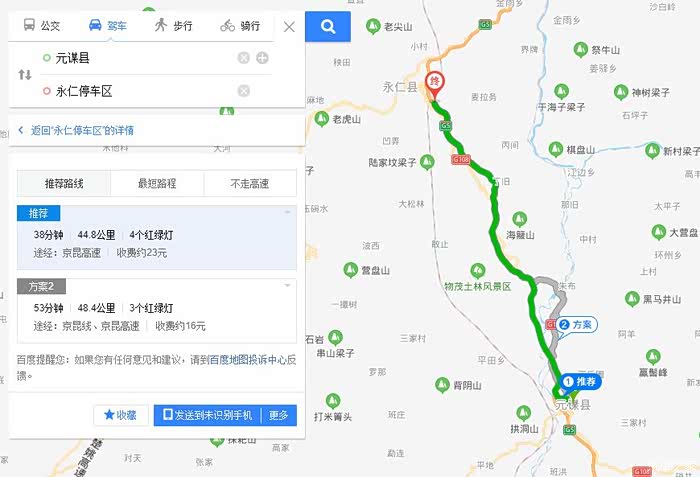Select 骑行 cycling mode

(240, 25)
